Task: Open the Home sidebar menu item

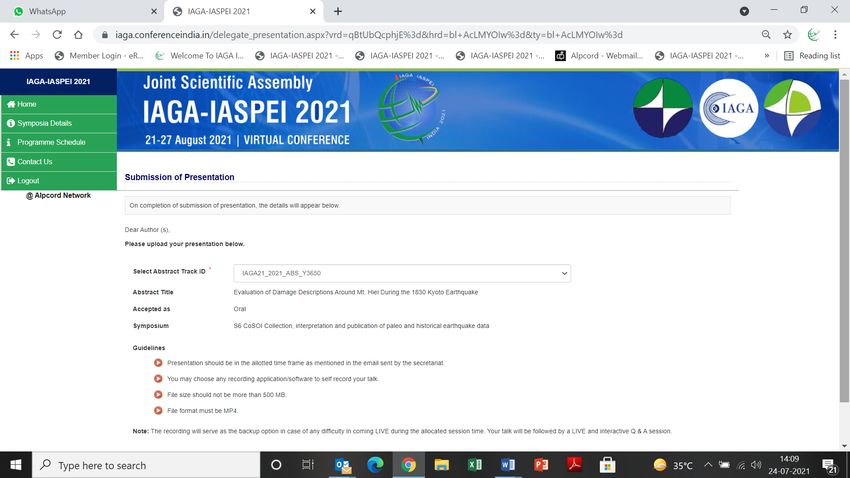Action: click(59, 104)
